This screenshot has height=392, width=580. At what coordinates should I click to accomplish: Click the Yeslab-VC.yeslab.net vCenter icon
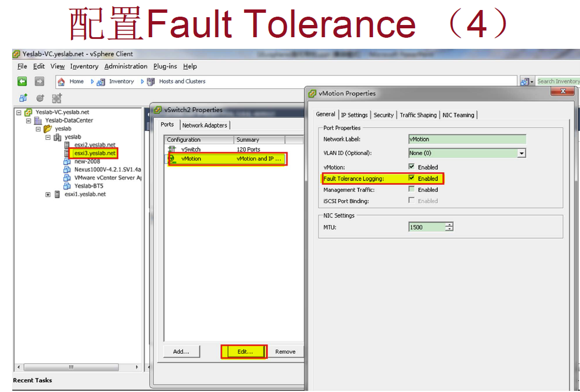coord(28,112)
